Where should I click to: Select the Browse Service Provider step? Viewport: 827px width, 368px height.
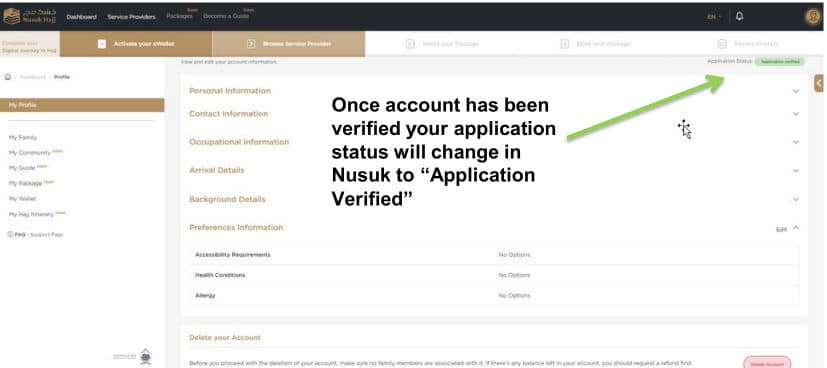(289, 44)
